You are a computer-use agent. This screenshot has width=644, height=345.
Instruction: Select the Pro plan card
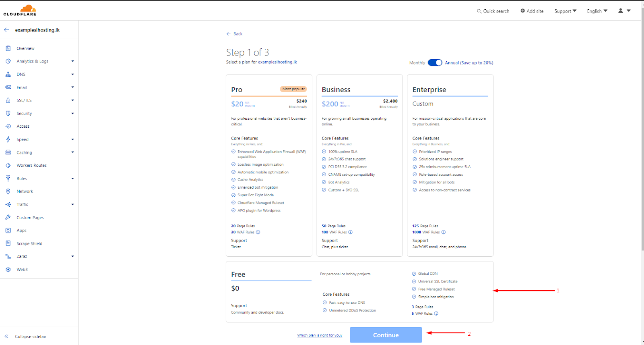[269, 165]
